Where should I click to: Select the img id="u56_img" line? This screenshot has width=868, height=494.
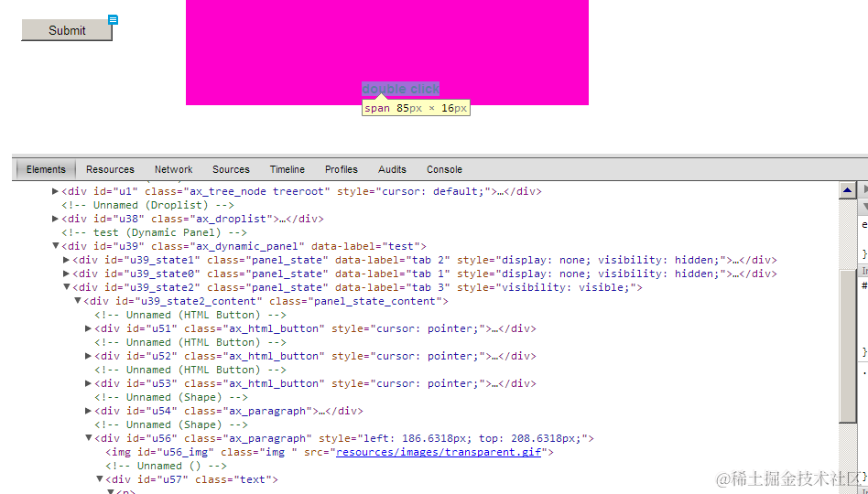(x=330, y=452)
